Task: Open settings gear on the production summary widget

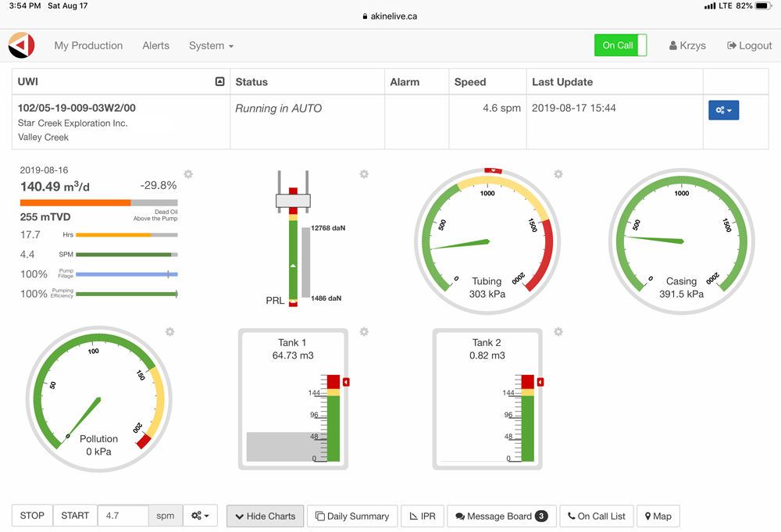Action: click(188, 174)
